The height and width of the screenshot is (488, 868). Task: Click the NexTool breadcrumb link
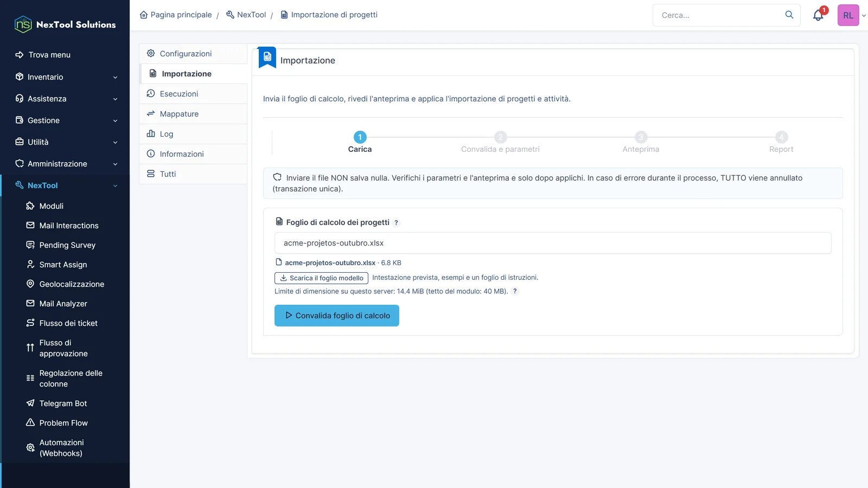(246, 15)
